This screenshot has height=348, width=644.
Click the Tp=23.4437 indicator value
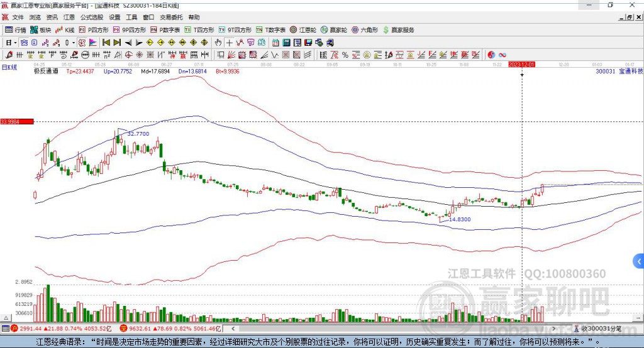coord(80,72)
